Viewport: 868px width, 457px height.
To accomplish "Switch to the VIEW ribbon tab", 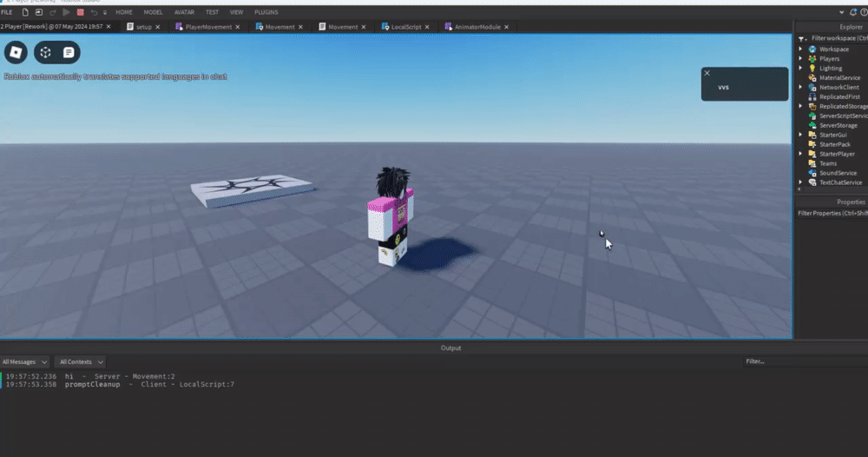I will tap(236, 12).
